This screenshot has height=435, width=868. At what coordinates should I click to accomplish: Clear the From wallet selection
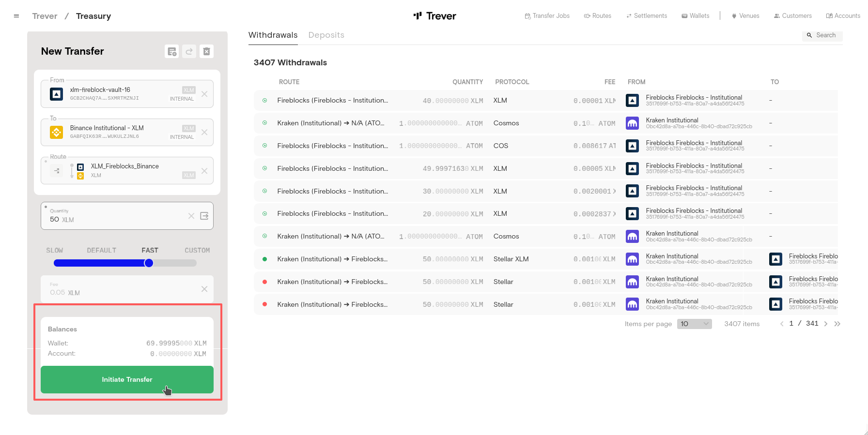pos(204,94)
